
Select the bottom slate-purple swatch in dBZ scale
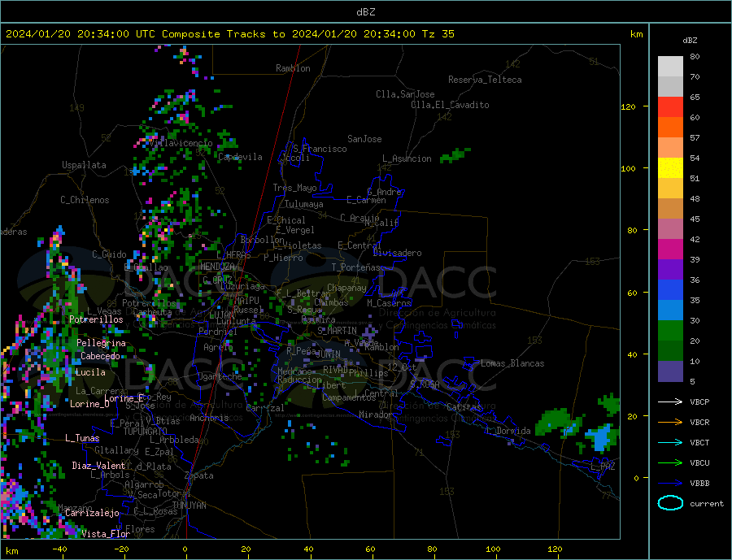pyautogui.click(x=670, y=371)
